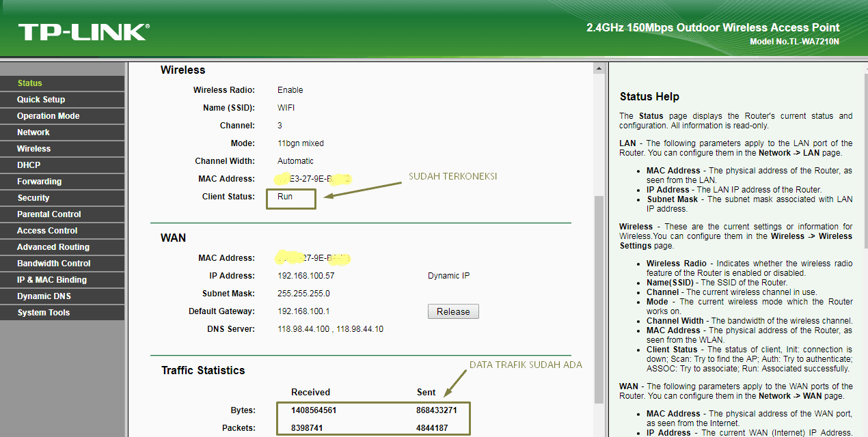Open Parental Control settings
Screen dimensions: 868x437
[x=62, y=214]
